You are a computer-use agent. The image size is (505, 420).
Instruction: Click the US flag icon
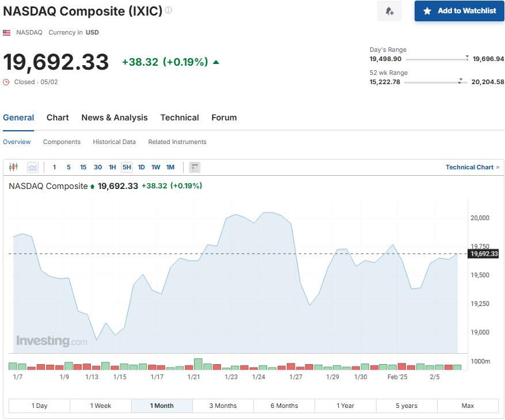pyautogui.click(x=6, y=33)
